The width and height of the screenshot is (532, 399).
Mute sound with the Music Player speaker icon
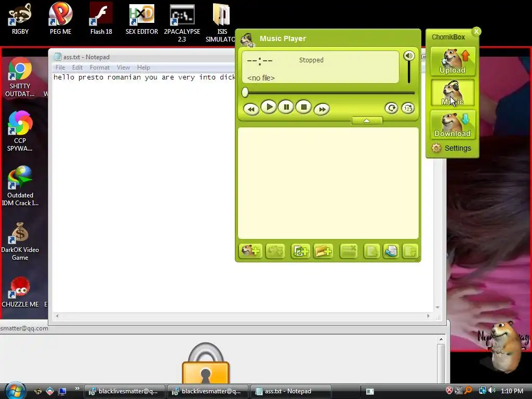click(409, 56)
